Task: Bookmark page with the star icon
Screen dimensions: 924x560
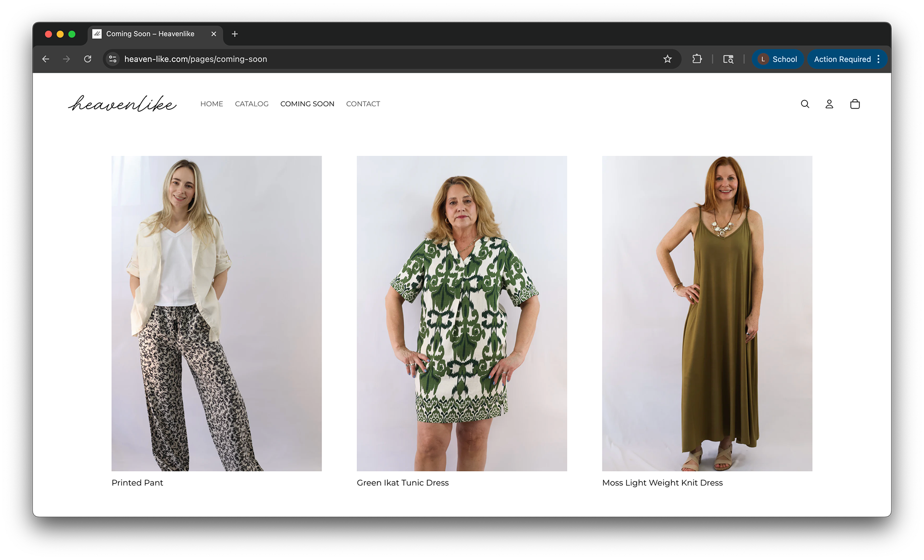Action: click(667, 59)
